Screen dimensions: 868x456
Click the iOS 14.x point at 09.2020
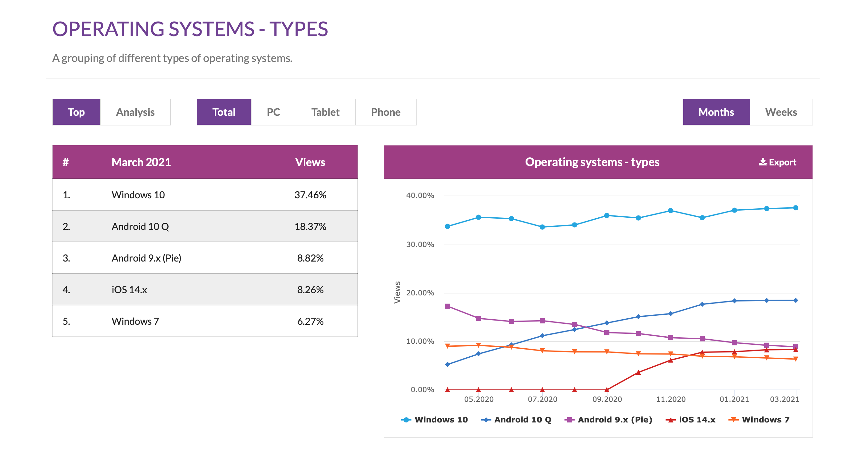(607, 390)
